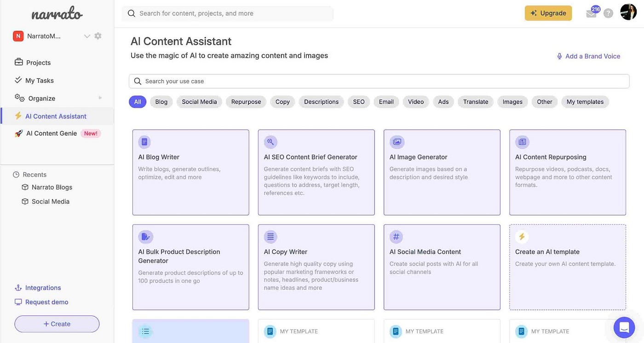644x343 pixels.
Task: Open the chat support bubble
Action: (x=624, y=327)
